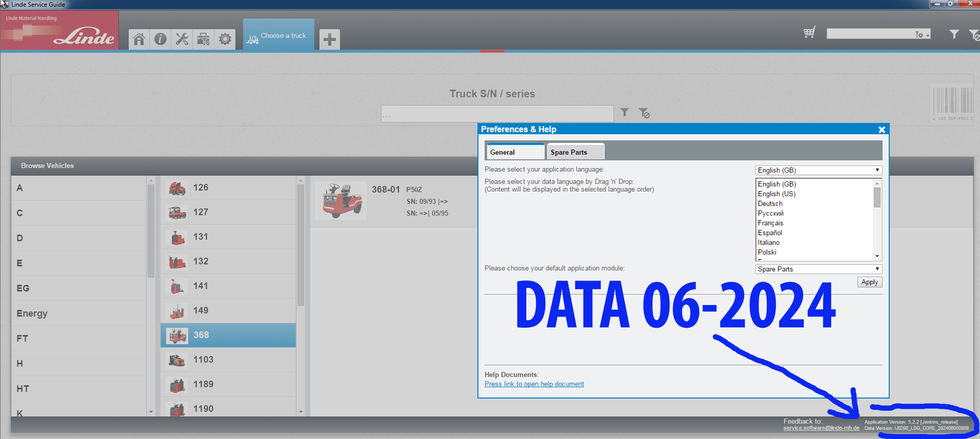Image resolution: width=980 pixels, height=439 pixels.
Task: Open the help document link
Action: coord(534,384)
